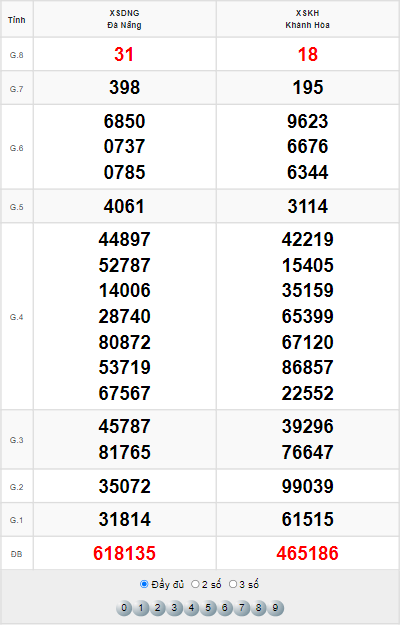Click the G.1 Khánh Hòa result 61515
Image resolution: width=400 pixels, height=627 pixels.
tap(307, 519)
